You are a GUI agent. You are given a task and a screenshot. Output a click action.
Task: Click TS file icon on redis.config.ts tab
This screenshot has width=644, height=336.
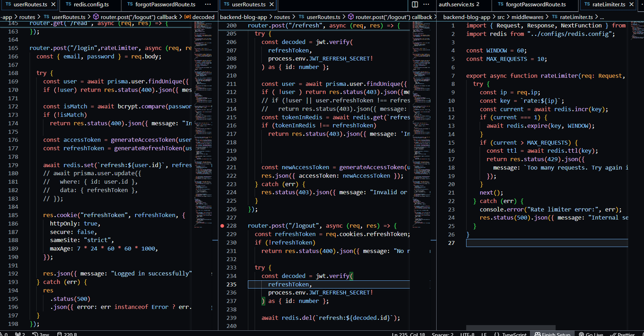(69, 4)
